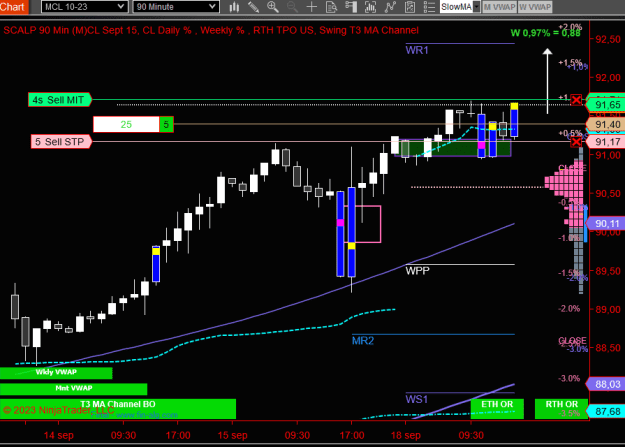Select the 4s Sell MIT order flag

click(60, 100)
